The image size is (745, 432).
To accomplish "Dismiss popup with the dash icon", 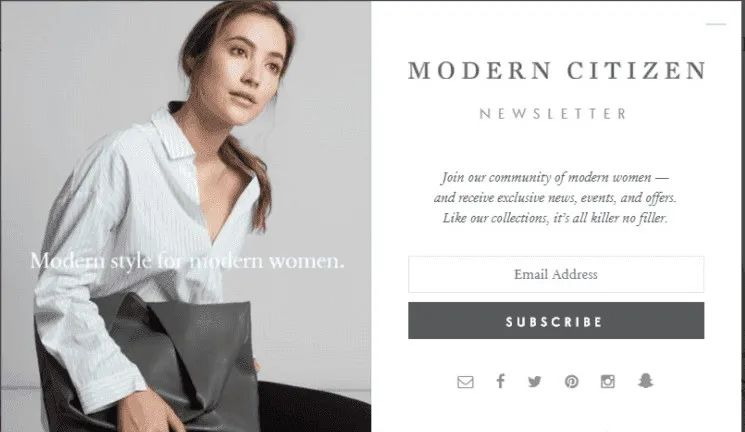I will pos(716,24).
